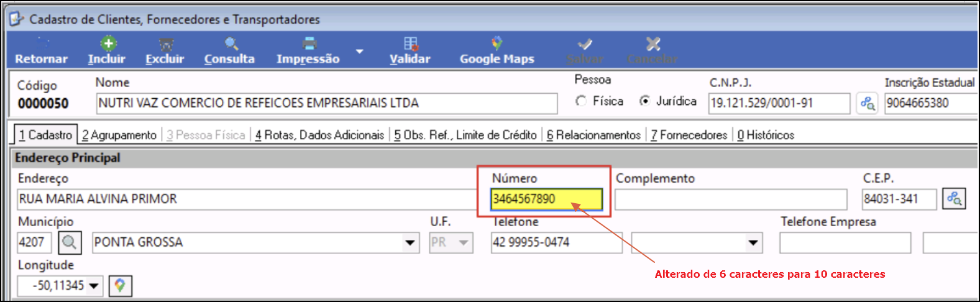
Task: Click the C.E.P. search icon
Action: click(x=954, y=199)
